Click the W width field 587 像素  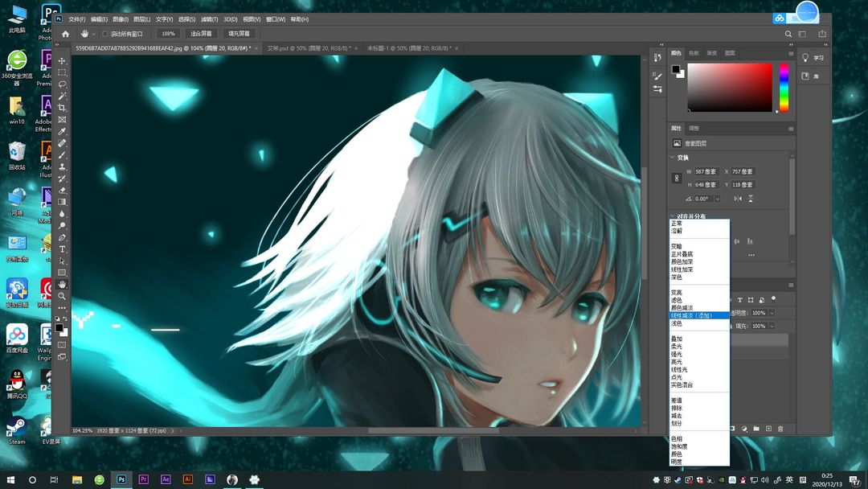707,171
